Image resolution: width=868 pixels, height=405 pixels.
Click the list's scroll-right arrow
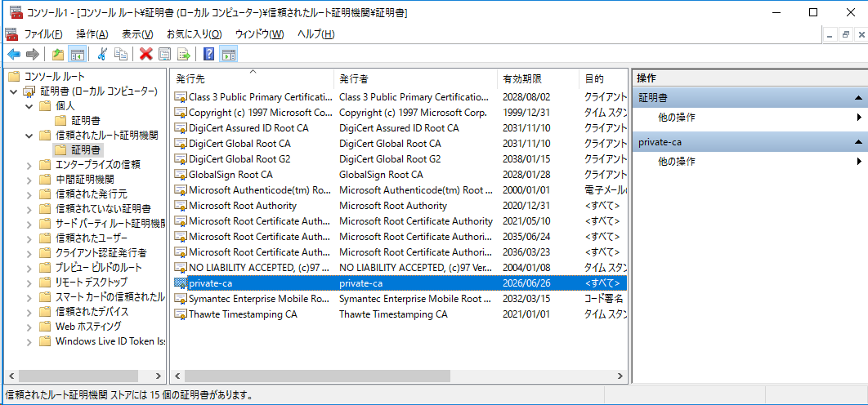tap(620, 376)
